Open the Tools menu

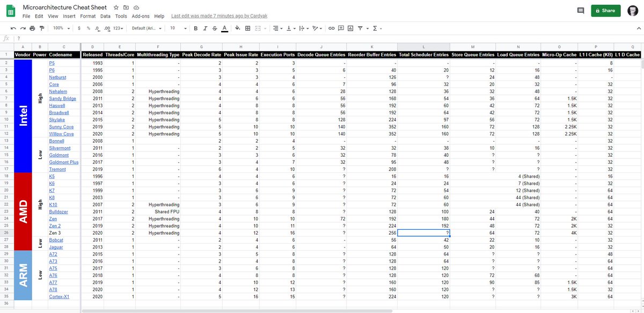click(121, 16)
